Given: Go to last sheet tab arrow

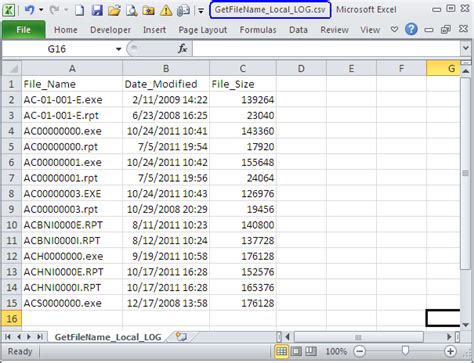Looking at the screenshot, I should pyautogui.click(x=40, y=337).
